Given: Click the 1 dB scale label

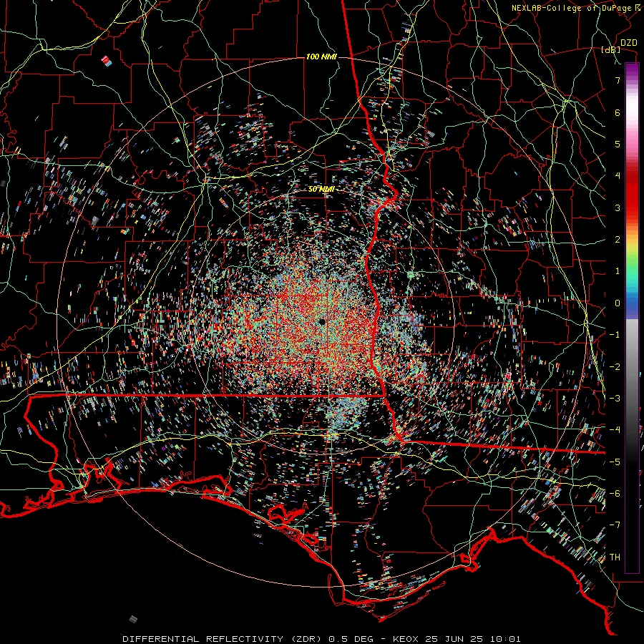Looking at the screenshot, I should point(618,271).
